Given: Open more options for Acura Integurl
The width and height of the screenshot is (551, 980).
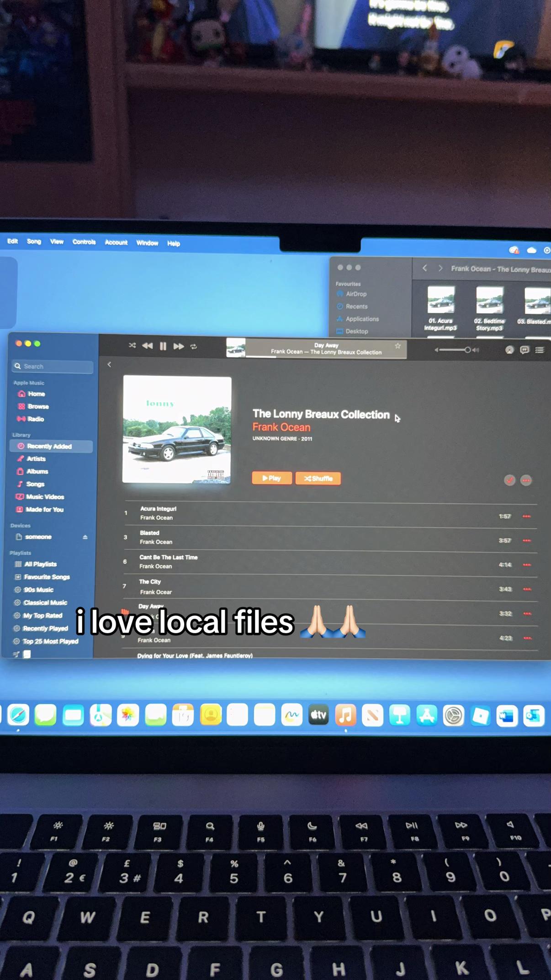Looking at the screenshot, I should (x=527, y=516).
